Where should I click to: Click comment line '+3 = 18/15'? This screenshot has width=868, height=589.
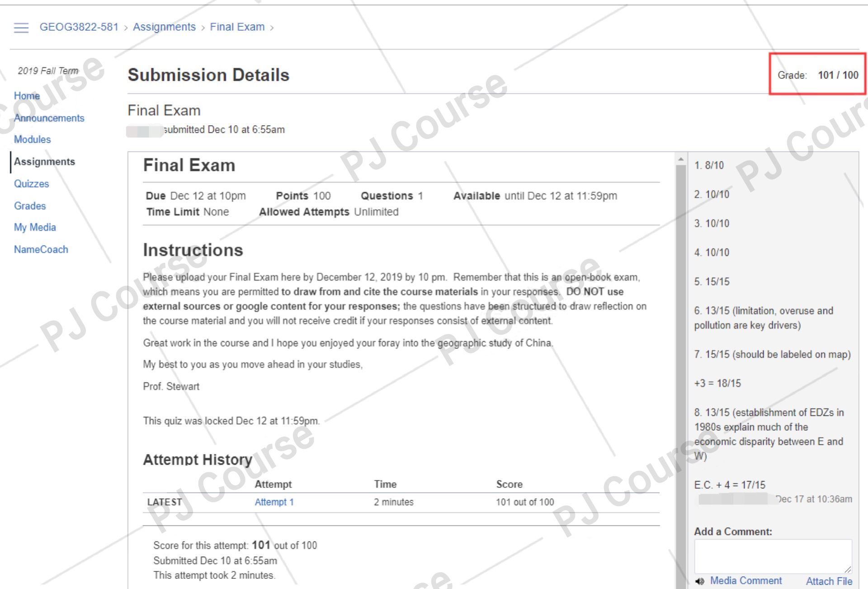[717, 384]
